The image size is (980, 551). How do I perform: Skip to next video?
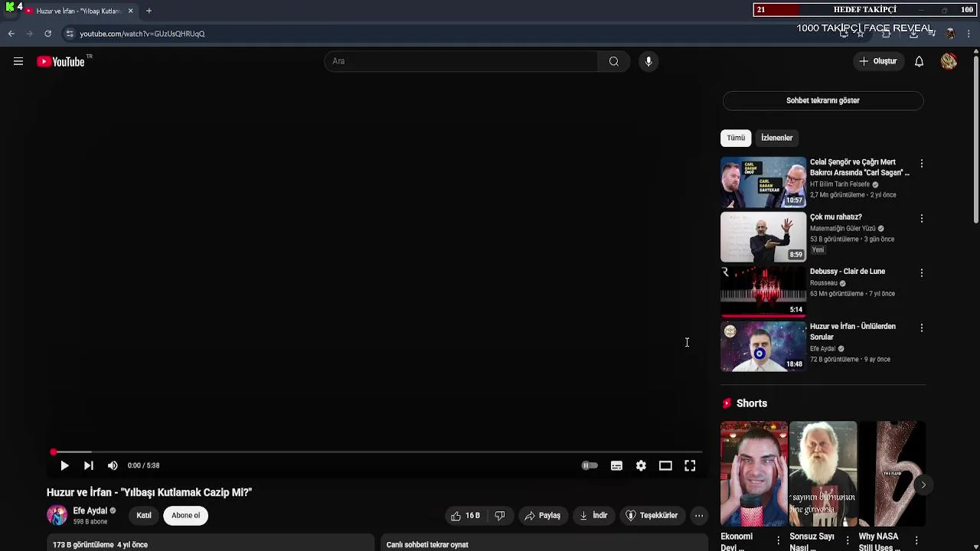tap(89, 465)
